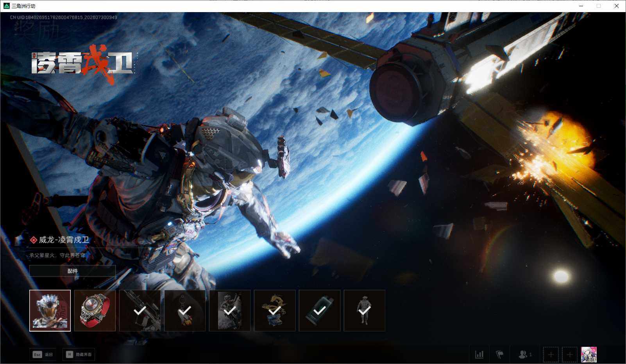Viewport: 626px width, 364px height.
Task: Open the bar chart statistics icon
Action: (x=479, y=355)
